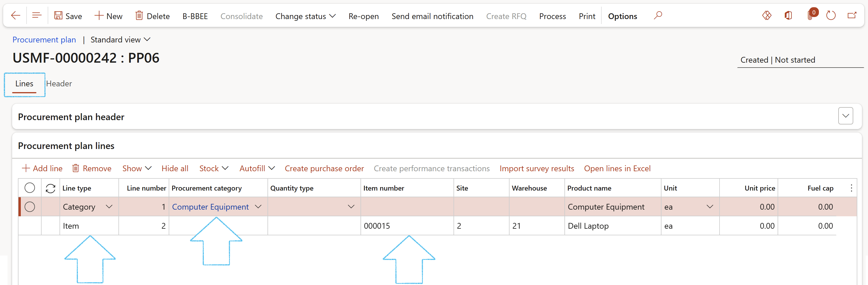Screen dimensions: 868x285
Task: Click the Office app icon
Action: (788, 16)
